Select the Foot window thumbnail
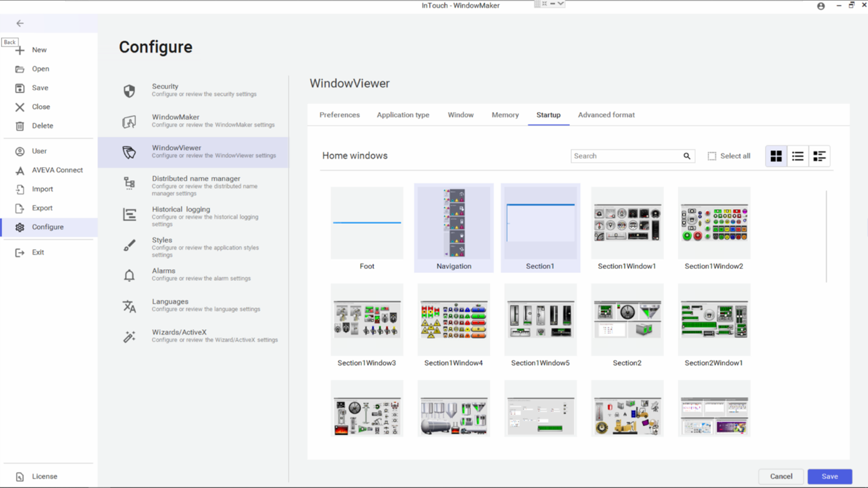 (x=367, y=228)
